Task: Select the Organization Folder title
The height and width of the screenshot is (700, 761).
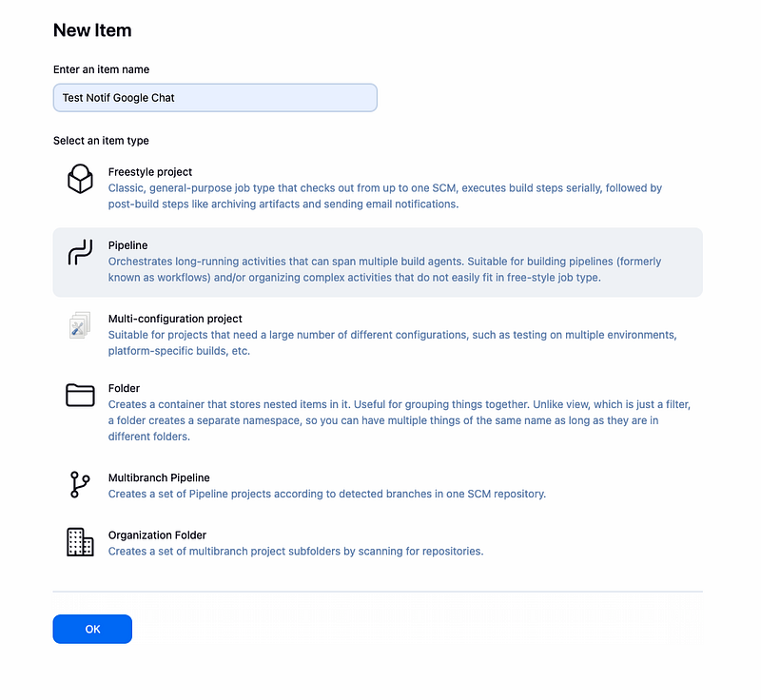Action: (157, 535)
